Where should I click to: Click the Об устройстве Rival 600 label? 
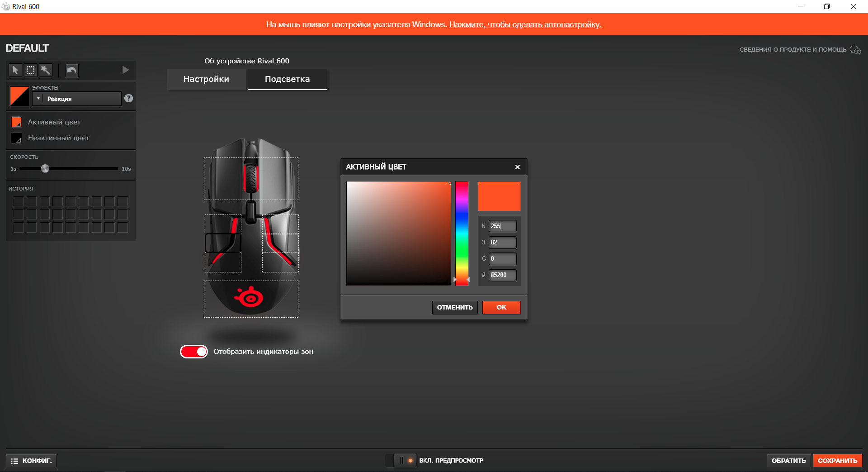click(x=247, y=61)
